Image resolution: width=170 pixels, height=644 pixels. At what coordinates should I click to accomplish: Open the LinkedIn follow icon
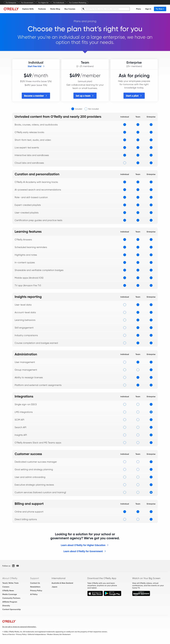coord(14,566)
